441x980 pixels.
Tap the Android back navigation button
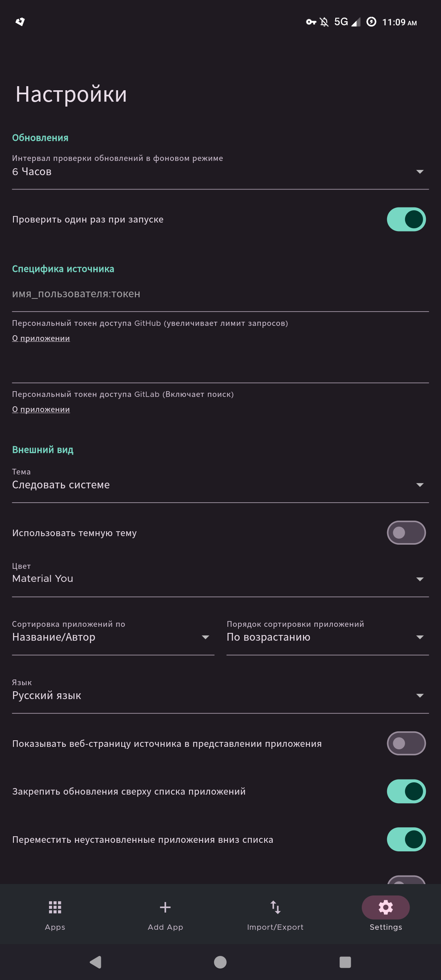click(x=95, y=962)
